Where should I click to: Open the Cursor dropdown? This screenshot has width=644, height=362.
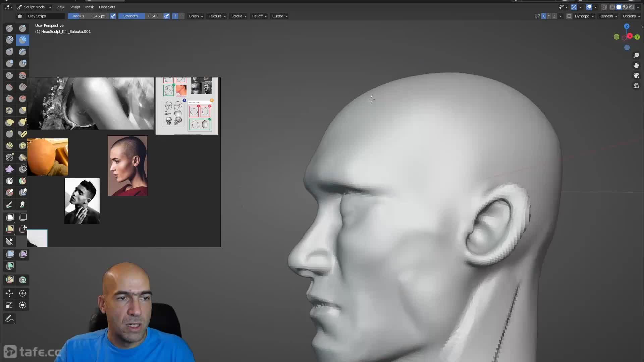[x=280, y=16]
